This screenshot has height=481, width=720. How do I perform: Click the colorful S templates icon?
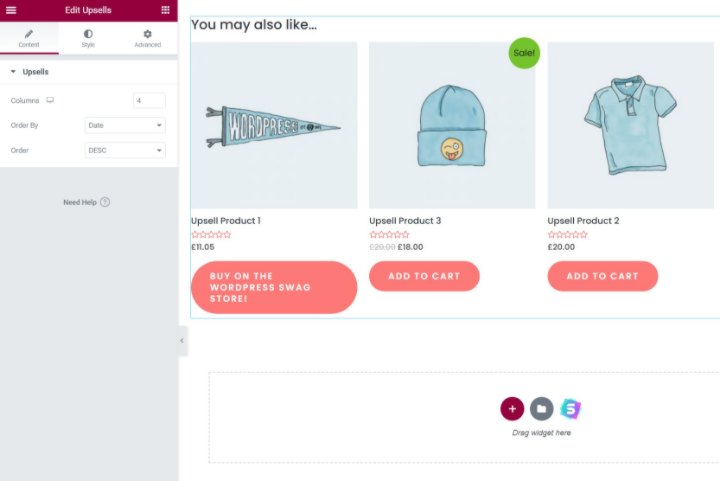[571, 408]
